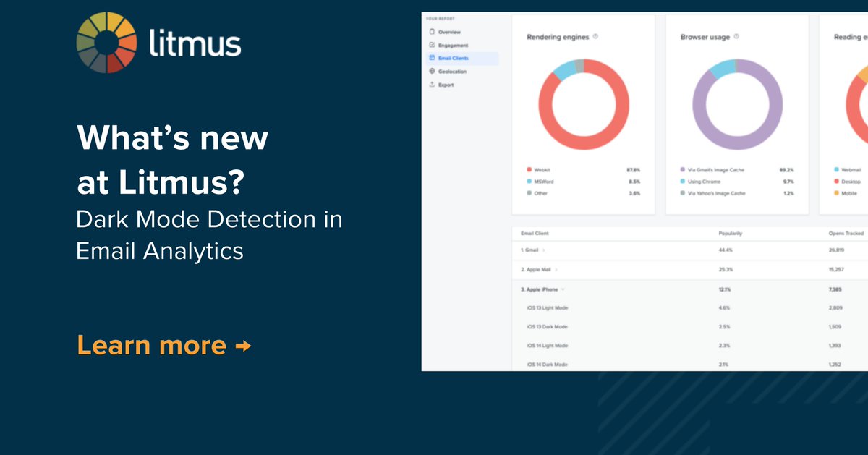Expand the Apple Mail row chevron
Screen dimensions: 868x455
click(x=557, y=270)
